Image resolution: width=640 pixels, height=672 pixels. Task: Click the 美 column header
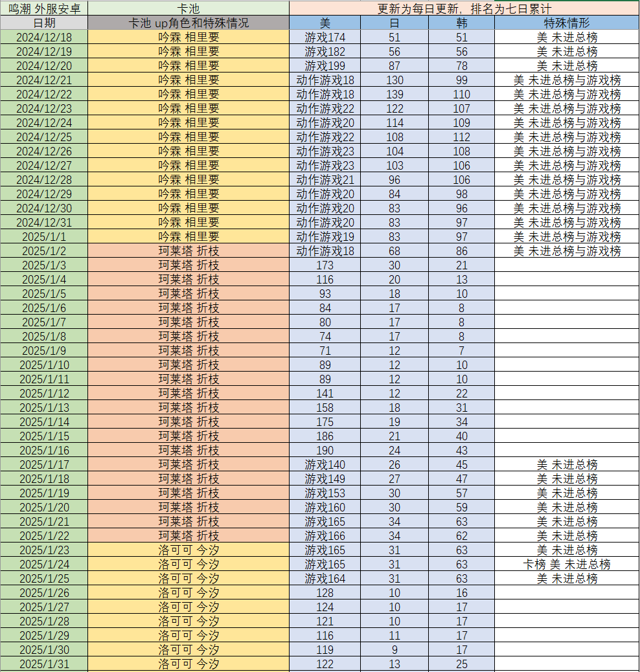click(x=325, y=23)
